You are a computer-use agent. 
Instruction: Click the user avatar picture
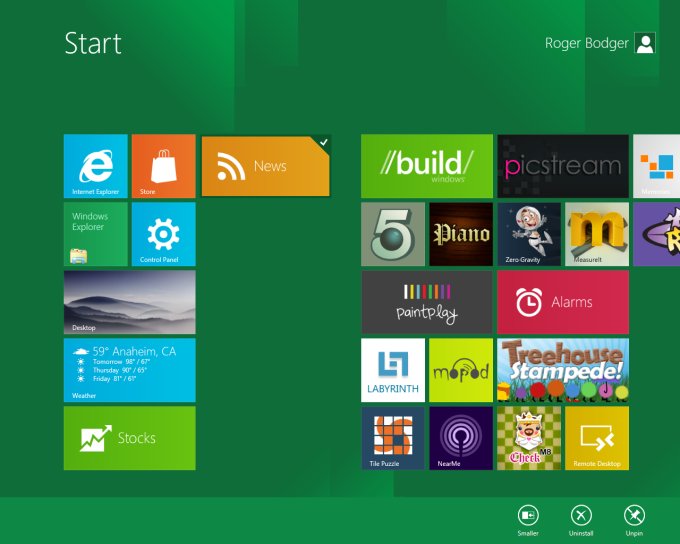point(645,43)
